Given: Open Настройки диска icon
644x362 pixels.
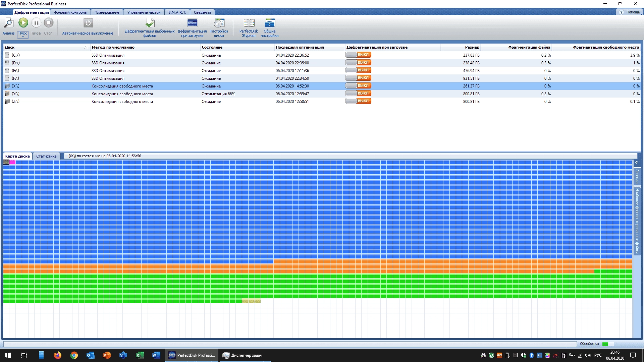Looking at the screenshot, I should (x=219, y=23).
